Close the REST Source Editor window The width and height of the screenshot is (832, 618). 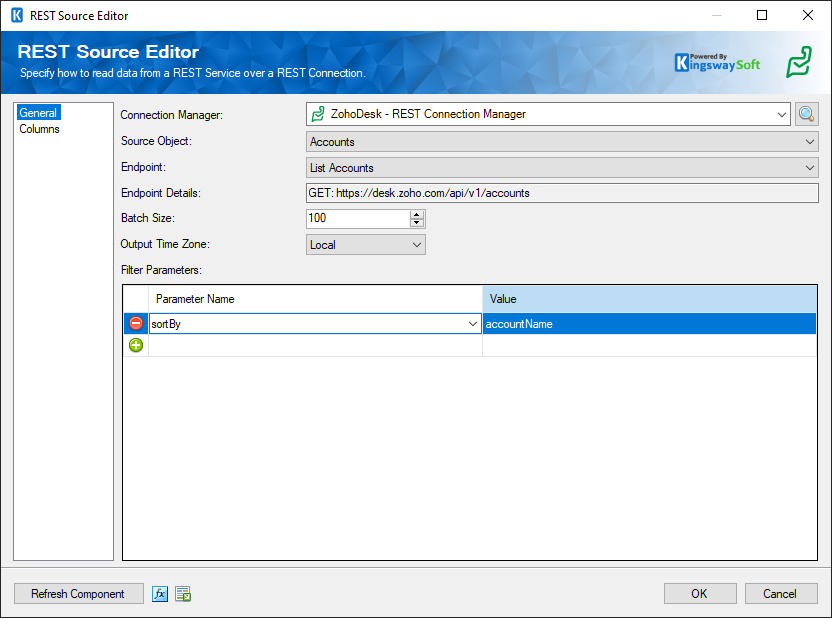pos(808,15)
